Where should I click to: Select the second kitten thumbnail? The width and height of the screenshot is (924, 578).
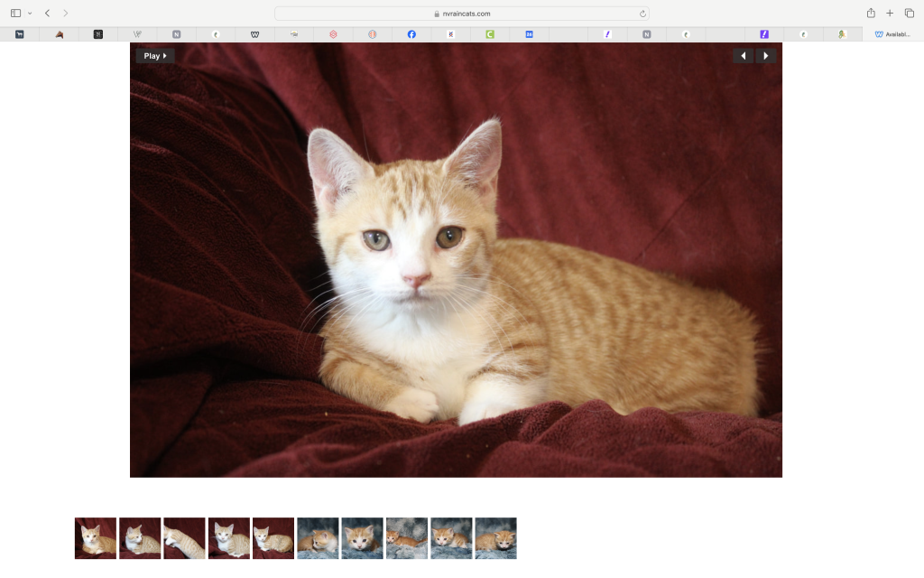pyautogui.click(x=140, y=538)
